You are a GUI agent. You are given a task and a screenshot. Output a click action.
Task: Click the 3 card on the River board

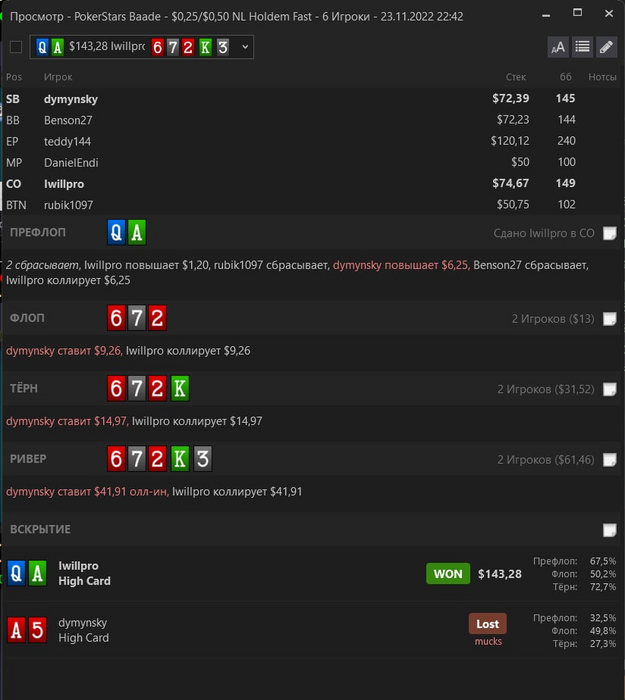tap(203, 458)
